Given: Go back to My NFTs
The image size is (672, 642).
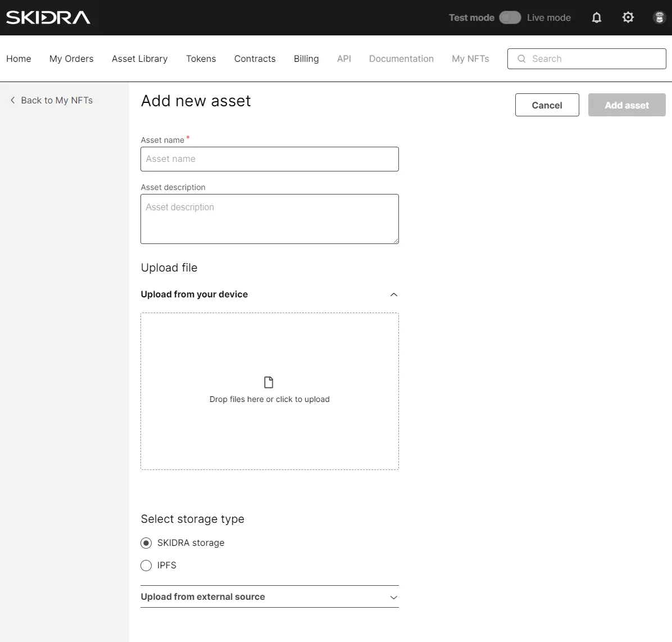Looking at the screenshot, I should point(52,101).
